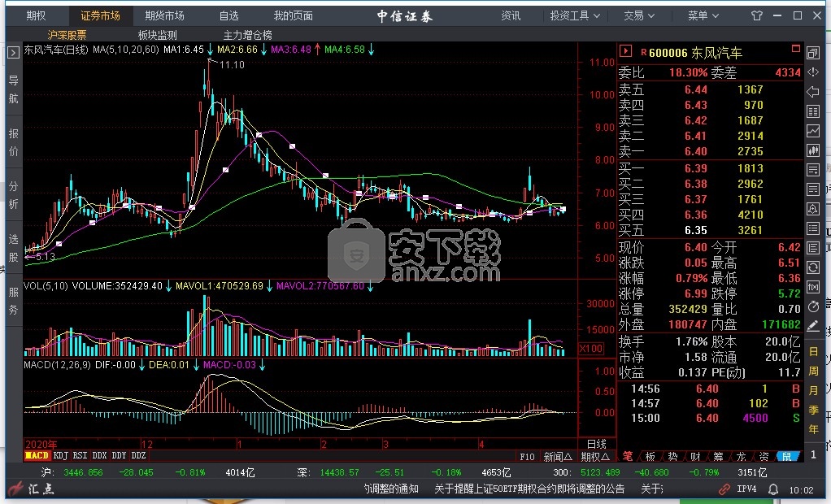
Task: Select the 资 tab in the quote panel
Action: pos(764,456)
